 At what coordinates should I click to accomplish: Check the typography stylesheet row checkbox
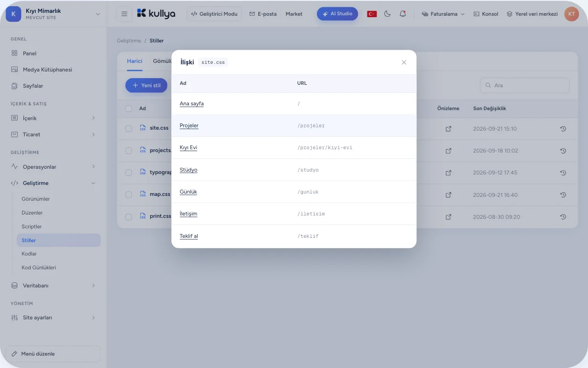click(x=128, y=173)
